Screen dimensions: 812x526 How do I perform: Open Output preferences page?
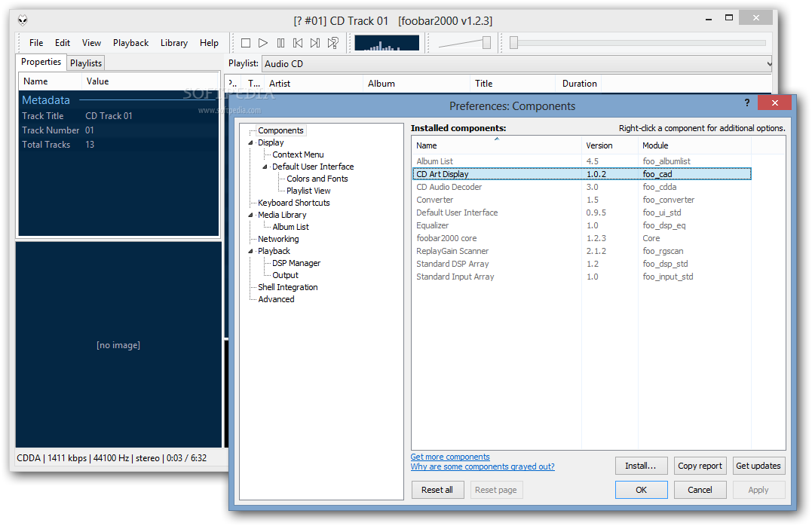[285, 275]
